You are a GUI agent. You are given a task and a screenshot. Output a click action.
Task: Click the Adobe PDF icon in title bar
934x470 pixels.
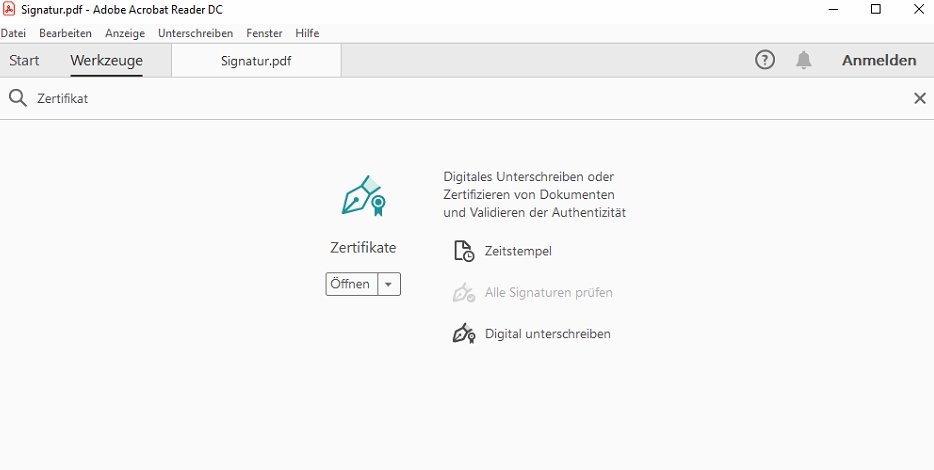tap(8, 9)
